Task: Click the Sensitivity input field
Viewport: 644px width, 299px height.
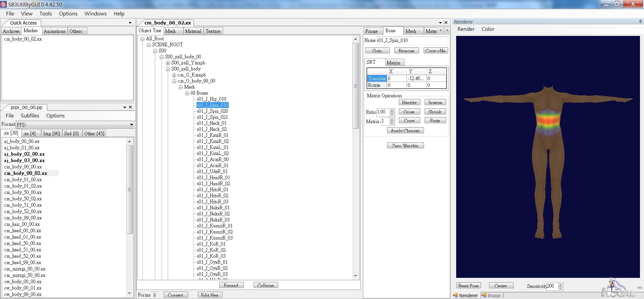Action: click(x=552, y=286)
